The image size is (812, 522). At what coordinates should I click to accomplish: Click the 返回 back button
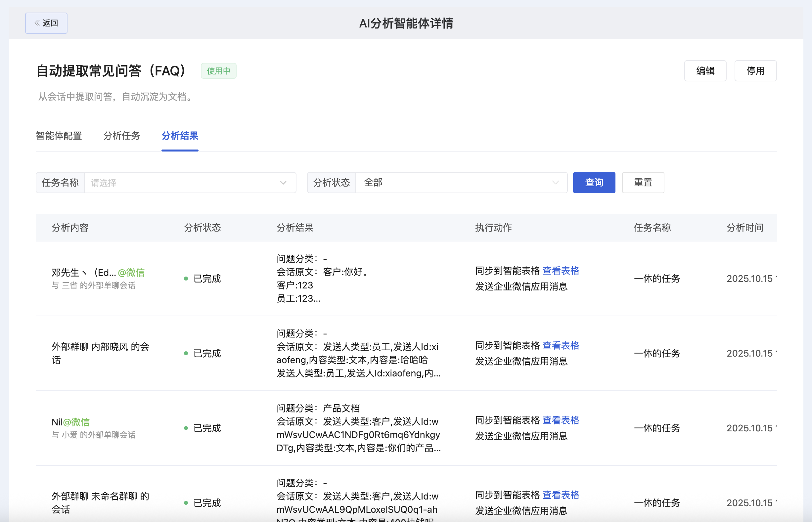coord(46,23)
